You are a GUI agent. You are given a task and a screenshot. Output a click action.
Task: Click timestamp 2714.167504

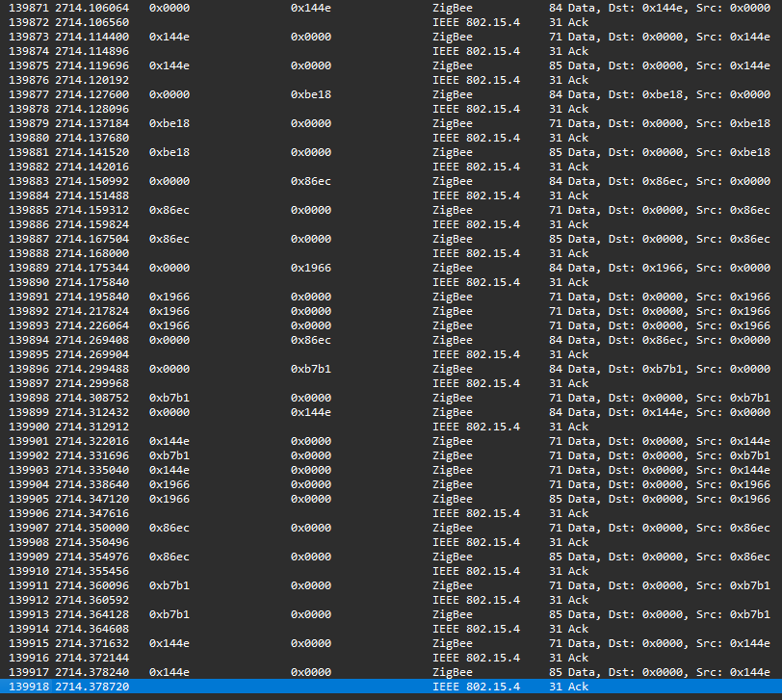[91, 240]
